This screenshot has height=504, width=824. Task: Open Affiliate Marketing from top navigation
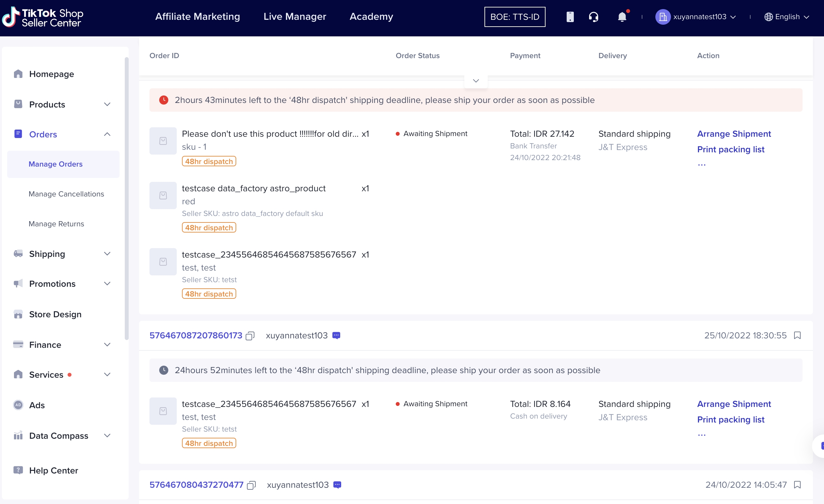tap(197, 17)
